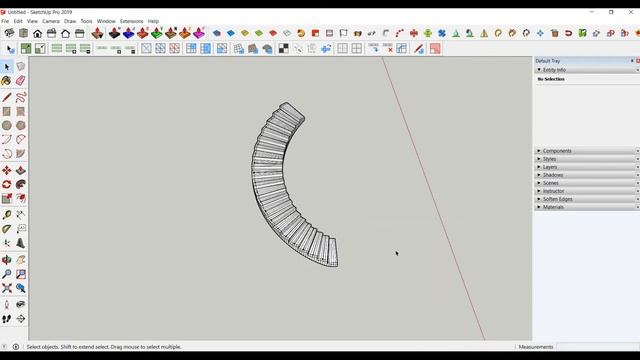Choose the 3D Text tool

pos(21,243)
